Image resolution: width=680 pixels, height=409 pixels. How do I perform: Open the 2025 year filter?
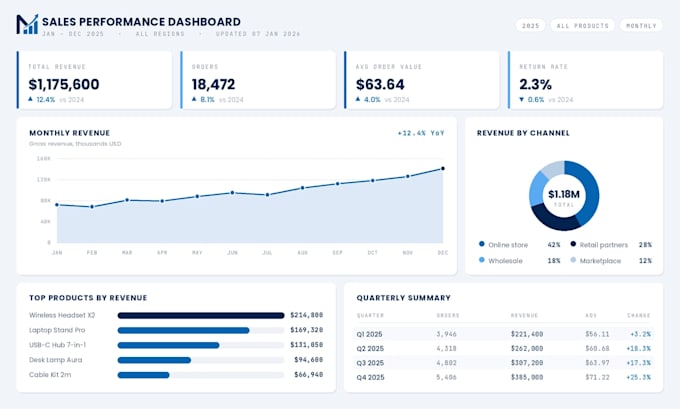530,26
